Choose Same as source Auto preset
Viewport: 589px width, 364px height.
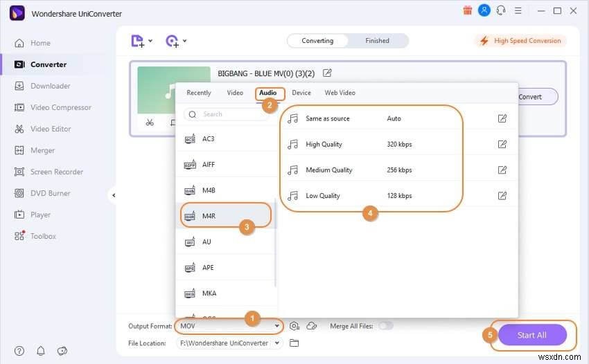[398, 118]
